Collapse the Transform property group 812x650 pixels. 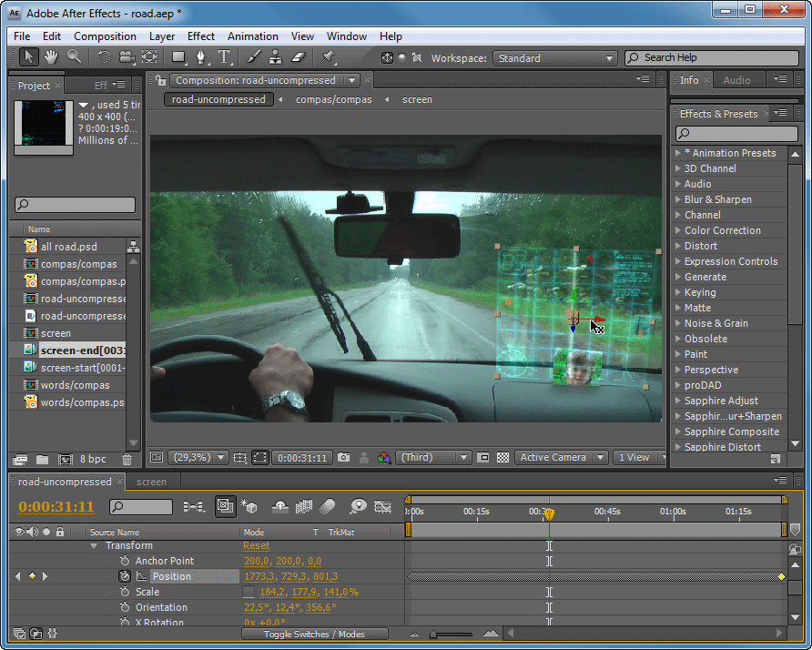click(x=94, y=546)
